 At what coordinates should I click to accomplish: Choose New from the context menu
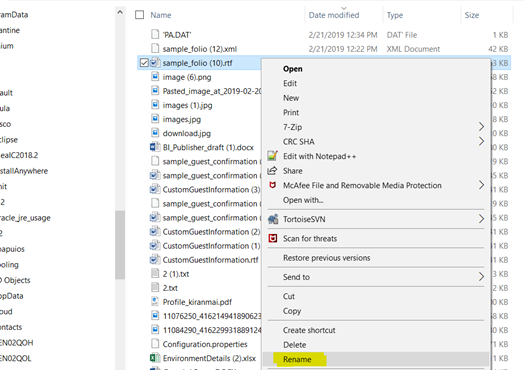point(291,98)
